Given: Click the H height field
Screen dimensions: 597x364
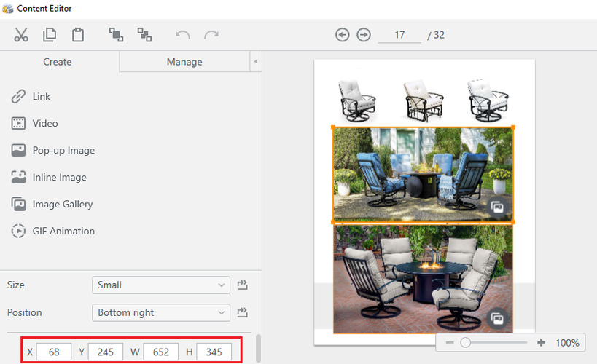Looking at the screenshot, I should (214, 352).
